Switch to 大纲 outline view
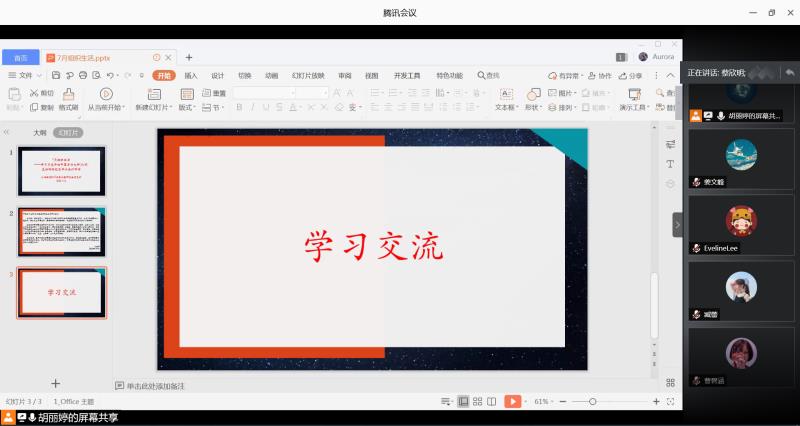This screenshot has height=426, width=800. click(39, 132)
